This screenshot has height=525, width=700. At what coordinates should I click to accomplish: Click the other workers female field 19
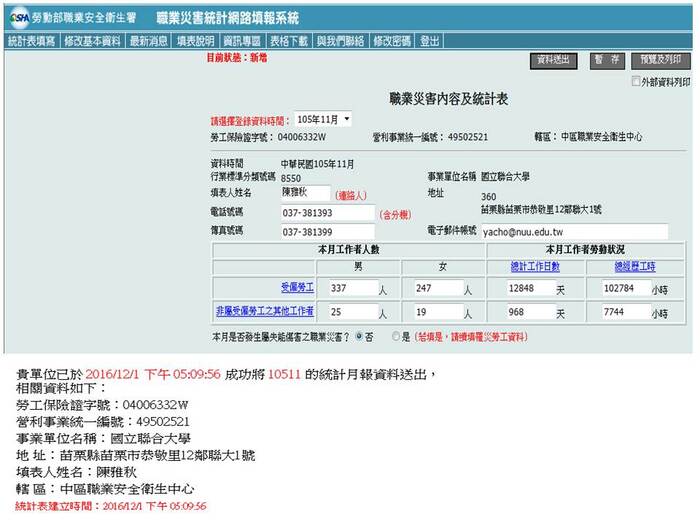coord(439,312)
